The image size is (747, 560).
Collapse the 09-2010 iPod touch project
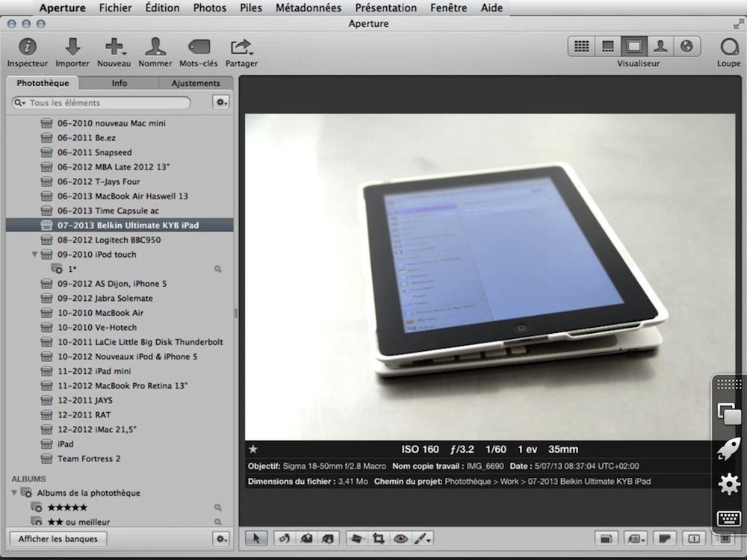point(34,255)
